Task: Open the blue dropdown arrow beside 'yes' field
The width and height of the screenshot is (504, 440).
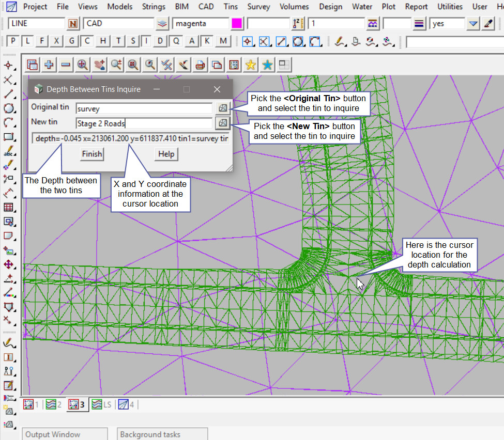Action: tap(473, 24)
